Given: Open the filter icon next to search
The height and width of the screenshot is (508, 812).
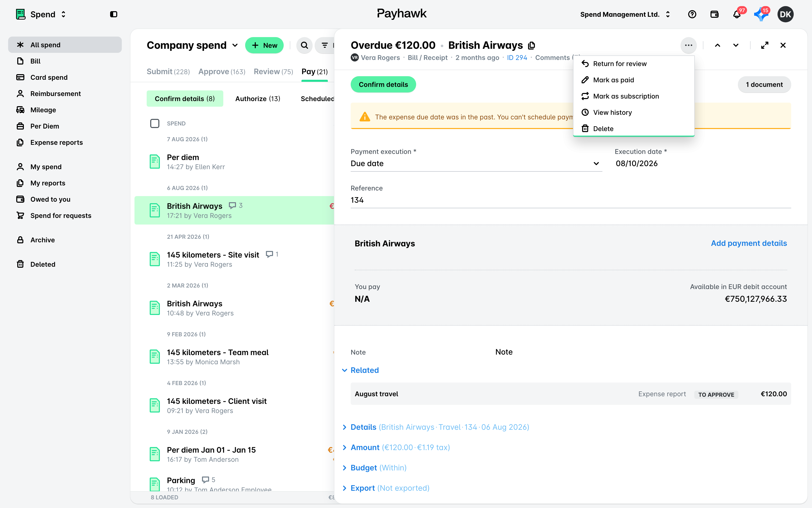Looking at the screenshot, I should click(325, 45).
